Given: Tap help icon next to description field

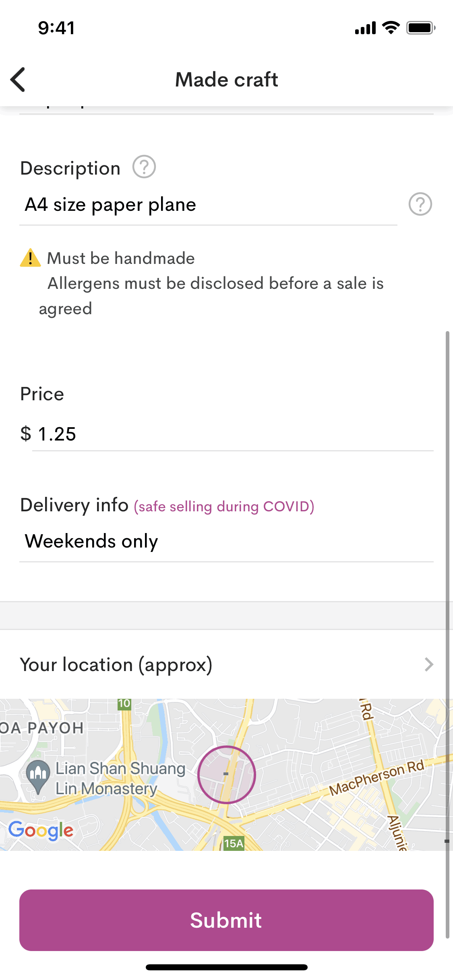Looking at the screenshot, I should pos(420,204).
